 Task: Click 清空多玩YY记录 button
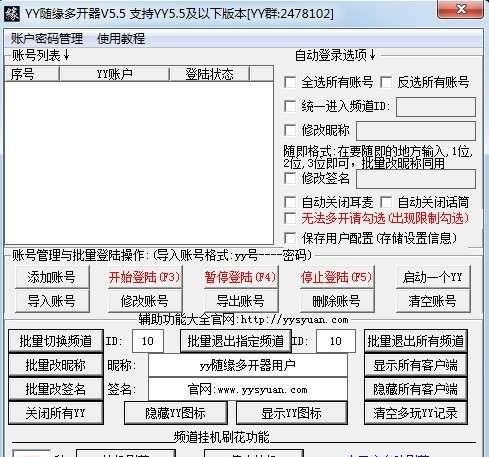coord(416,413)
